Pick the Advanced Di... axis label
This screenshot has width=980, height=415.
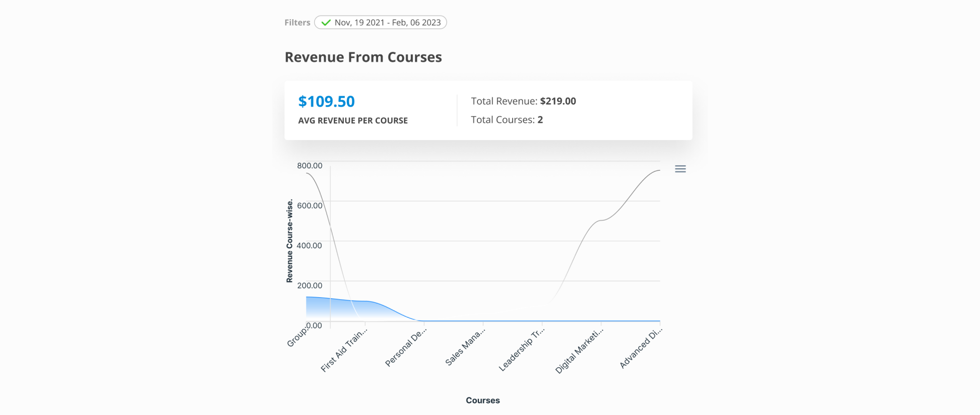(x=640, y=348)
